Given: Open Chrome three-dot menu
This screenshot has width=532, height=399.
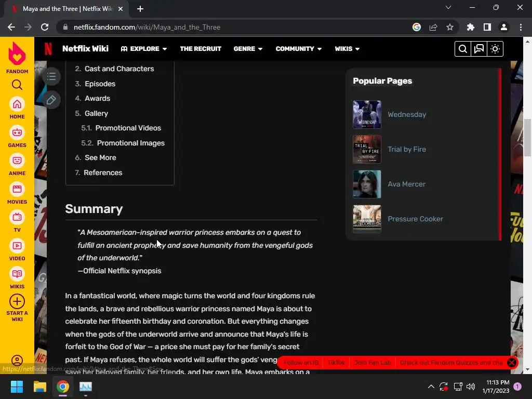Looking at the screenshot, I should [521, 27].
